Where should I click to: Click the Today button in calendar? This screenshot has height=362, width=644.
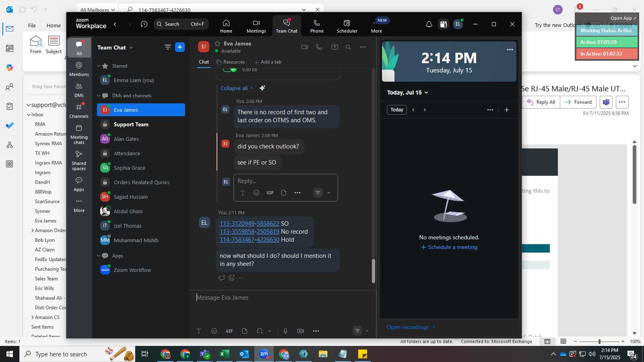[397, 110]
